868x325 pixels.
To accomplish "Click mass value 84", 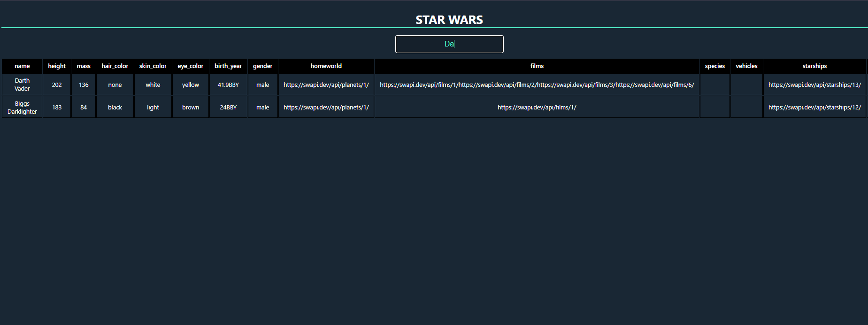I will (84, 107).
